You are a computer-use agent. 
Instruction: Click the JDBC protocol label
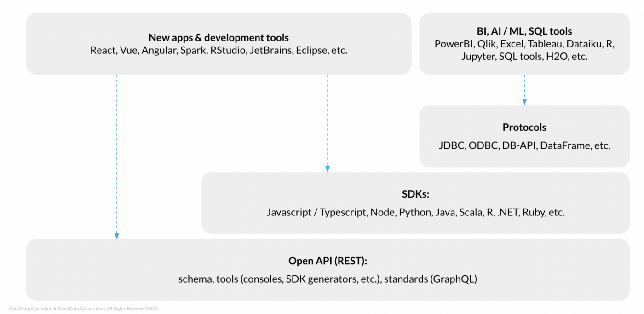451,145
